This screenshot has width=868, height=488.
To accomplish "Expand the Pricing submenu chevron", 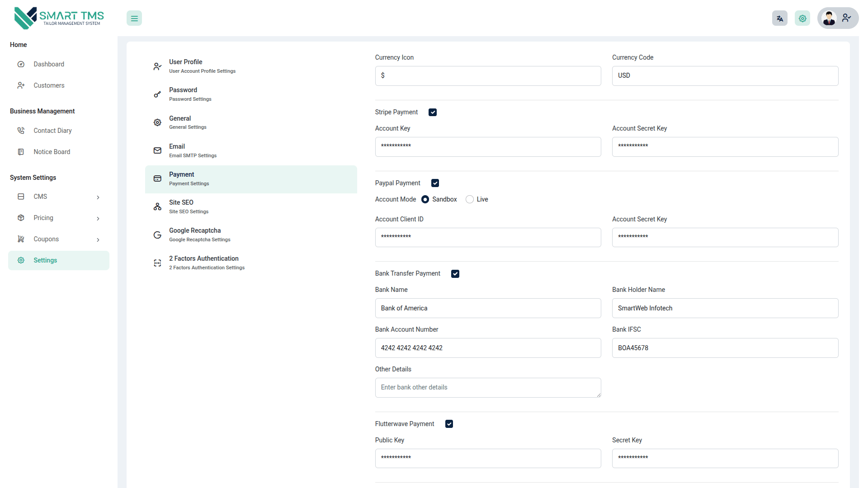I will pos(98,219).
